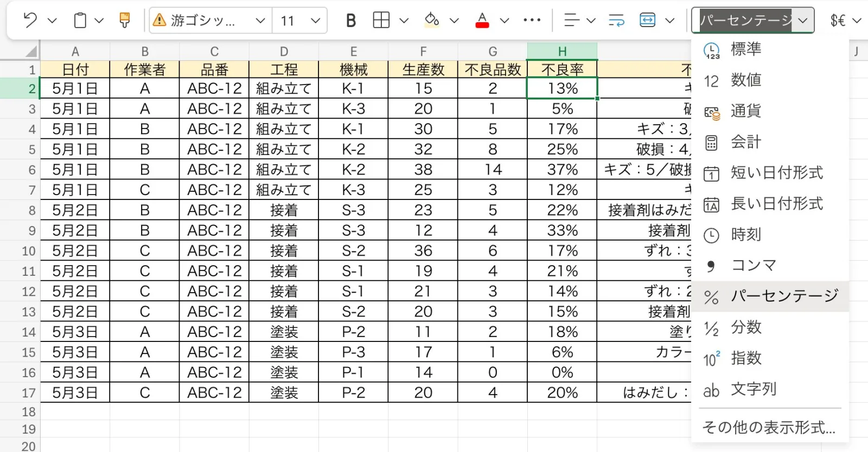Viewport: 868px width, 452px height.
Task: Click the red Font Color swatch
Action: 482,21
